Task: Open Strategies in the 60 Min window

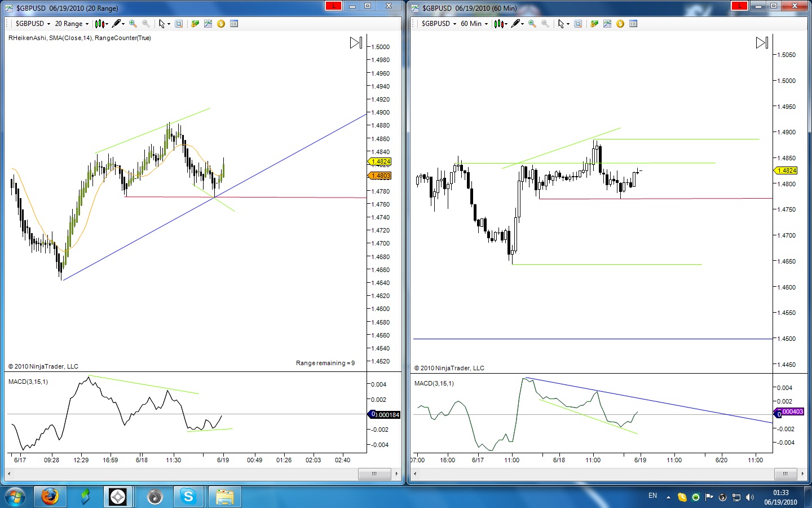Action: (620, 24)
